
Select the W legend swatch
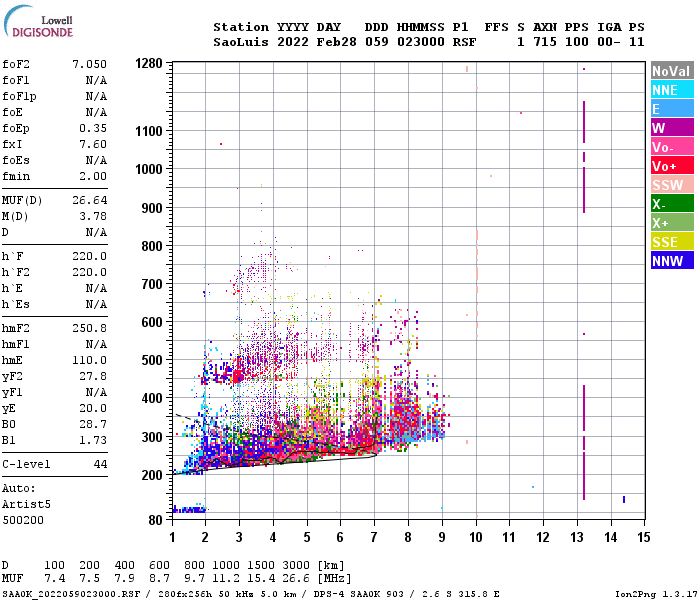tap(672, 128)
